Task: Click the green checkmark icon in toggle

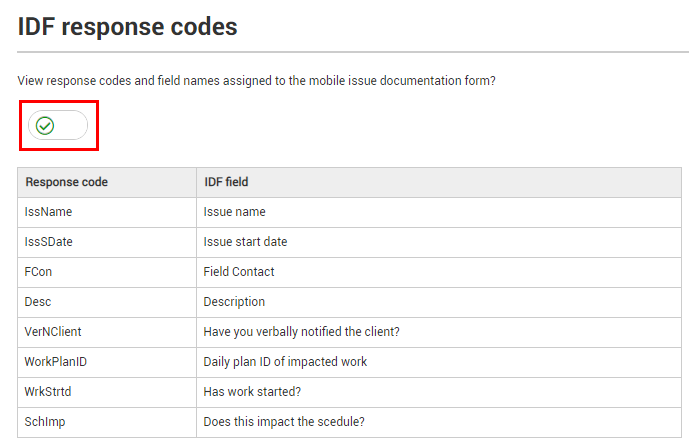Action: (x=45, y=126)
